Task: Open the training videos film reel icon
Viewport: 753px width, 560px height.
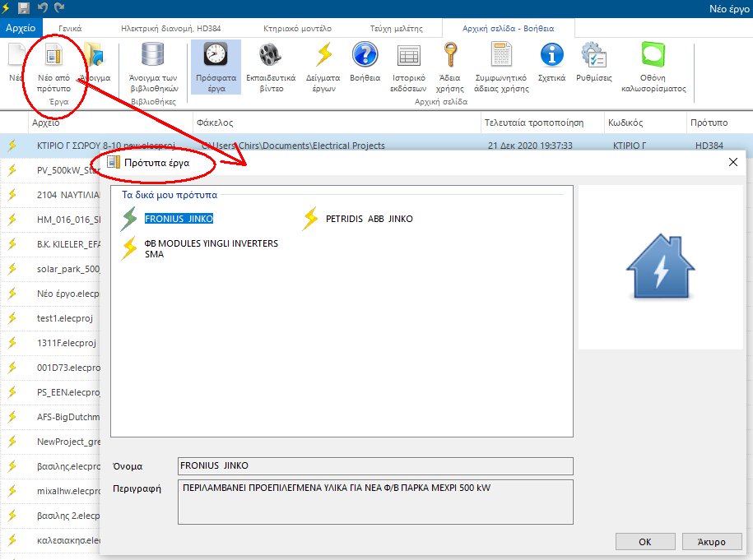Action: point(271,56)
